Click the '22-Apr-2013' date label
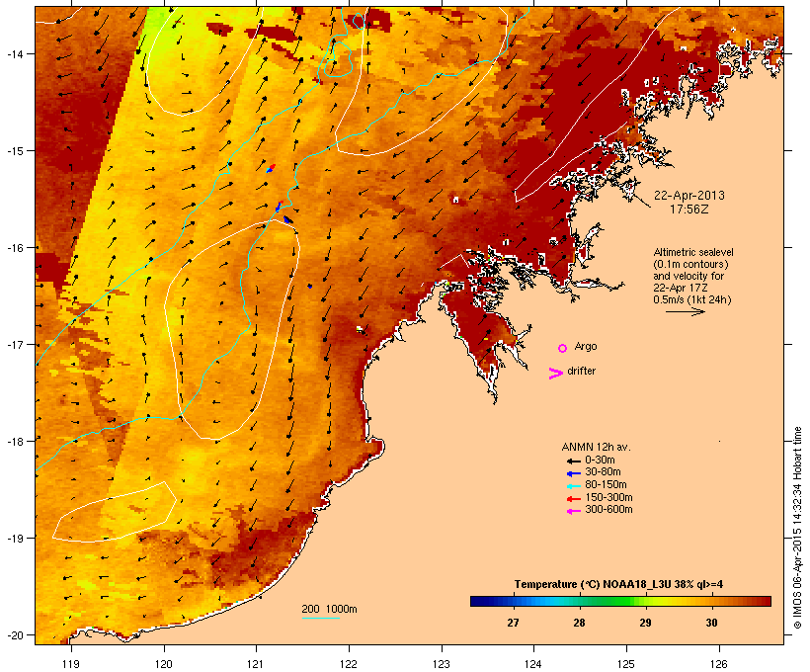 [x=689, y=196]
